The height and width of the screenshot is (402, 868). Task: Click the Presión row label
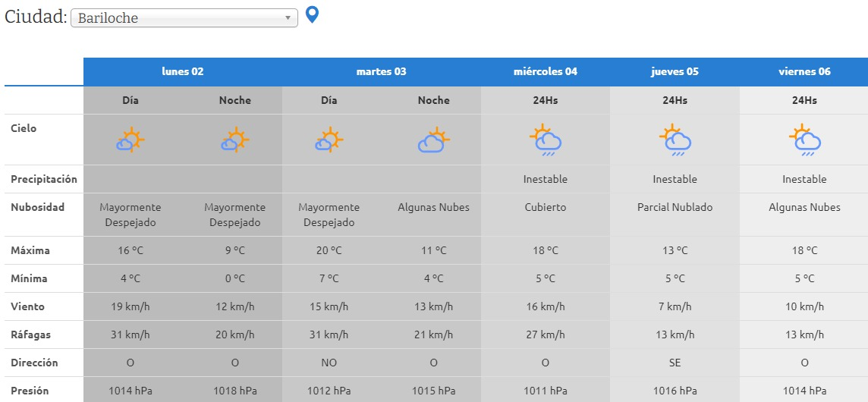[30, 391]
